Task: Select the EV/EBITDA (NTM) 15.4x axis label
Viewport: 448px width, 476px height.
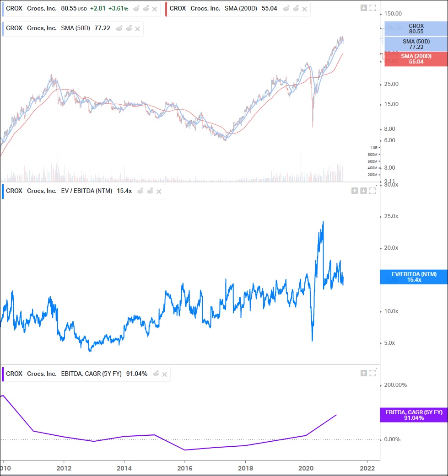Action: tap(414, 277)
